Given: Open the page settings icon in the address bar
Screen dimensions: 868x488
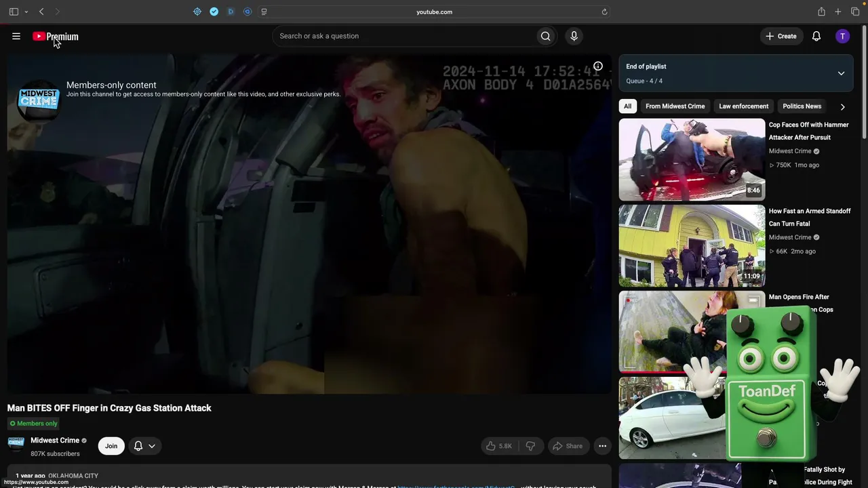Looking at the screenshot, I should click(264, 12).
